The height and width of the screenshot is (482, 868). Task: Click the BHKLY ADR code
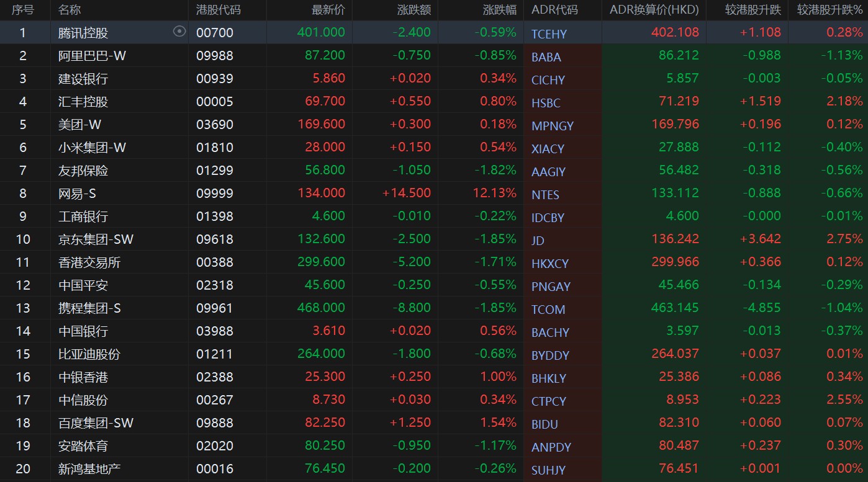(549, 378)
